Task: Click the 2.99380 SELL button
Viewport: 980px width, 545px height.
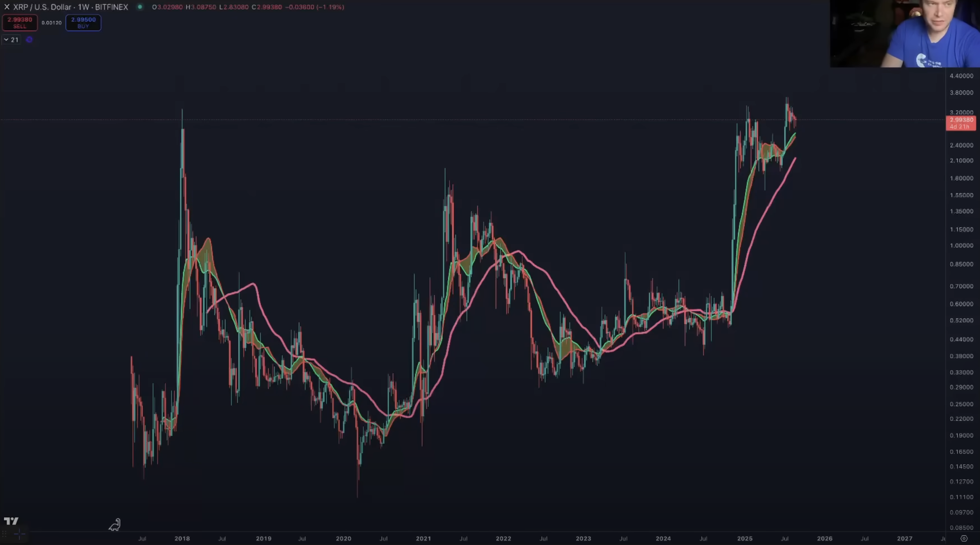Action: point(20,23)
